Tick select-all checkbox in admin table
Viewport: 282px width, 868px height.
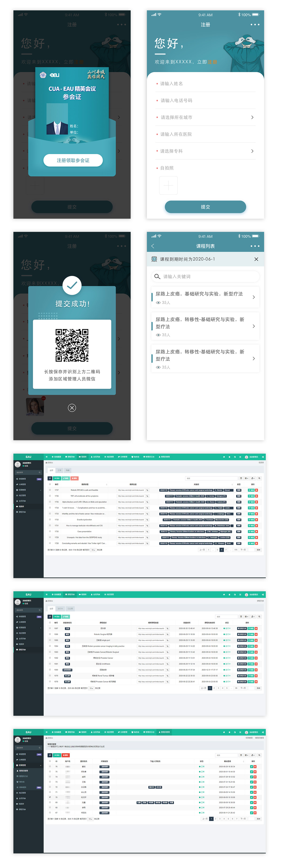pyautogui.click(x=50, y=761)
